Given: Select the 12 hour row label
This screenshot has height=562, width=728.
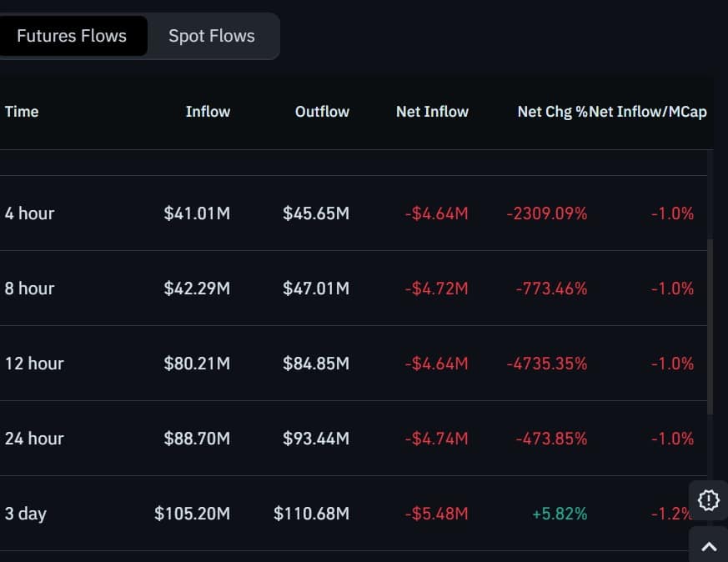Looking at the screenshot, I should point(34,364).
